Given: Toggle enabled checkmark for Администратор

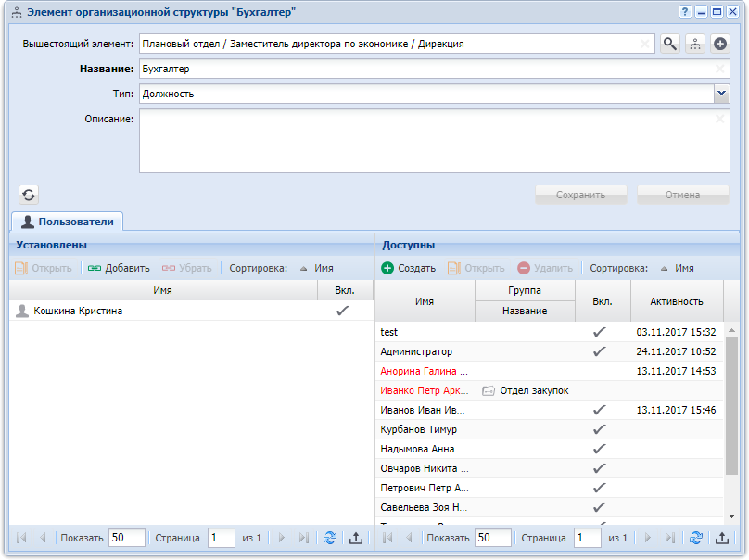Looking at the screenshot, I should [600, 351].
